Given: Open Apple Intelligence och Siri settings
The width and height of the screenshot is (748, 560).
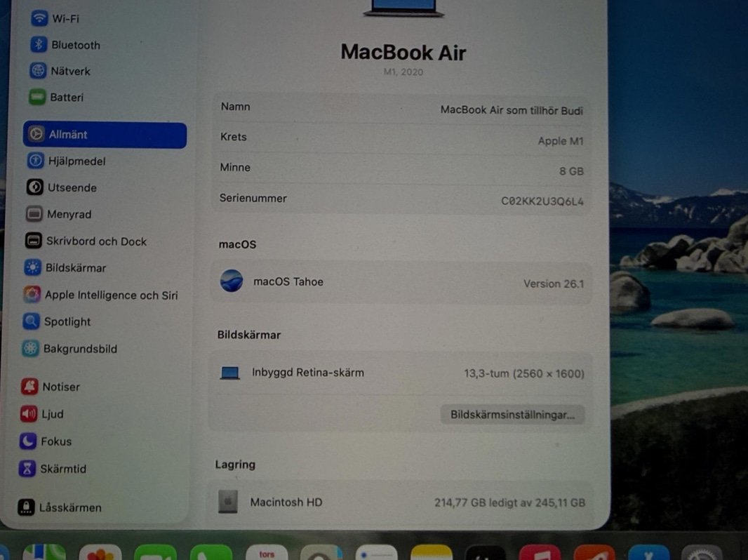Looking at the screenshot, I should [100, 295].
